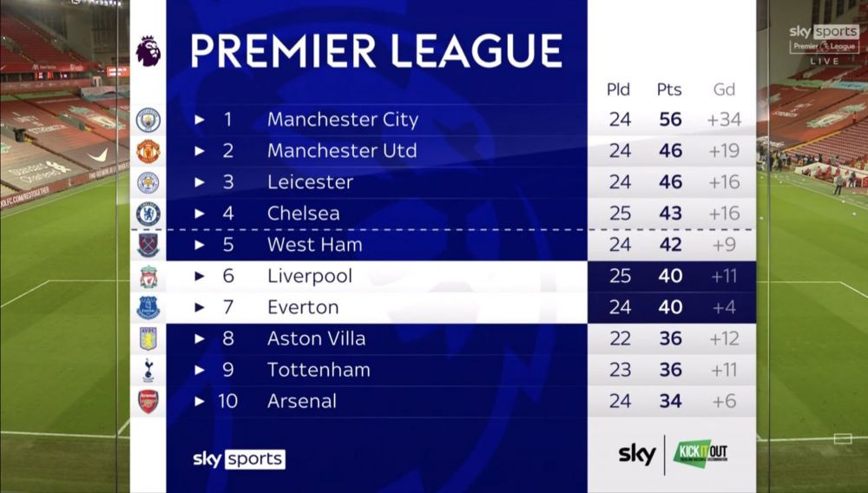Click the Chelsea club badge
The width and height of the screenshot is (868, 493).
point(148,214)
